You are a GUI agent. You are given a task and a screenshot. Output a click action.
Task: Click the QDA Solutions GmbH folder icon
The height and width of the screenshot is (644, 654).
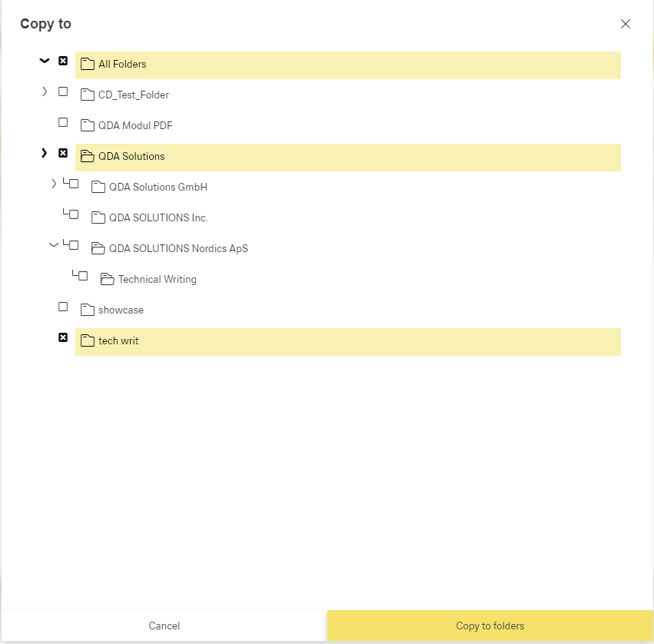(98, 188)
